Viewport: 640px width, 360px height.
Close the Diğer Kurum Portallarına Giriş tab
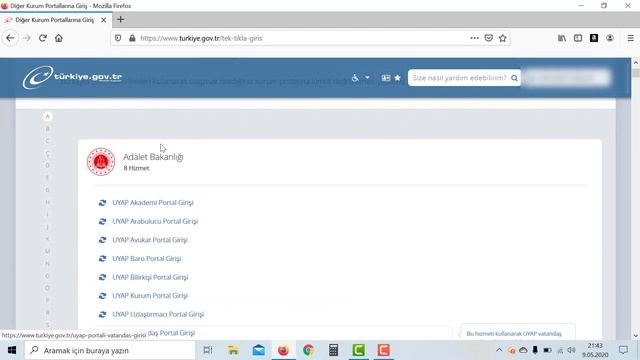[x=104, y=20]
